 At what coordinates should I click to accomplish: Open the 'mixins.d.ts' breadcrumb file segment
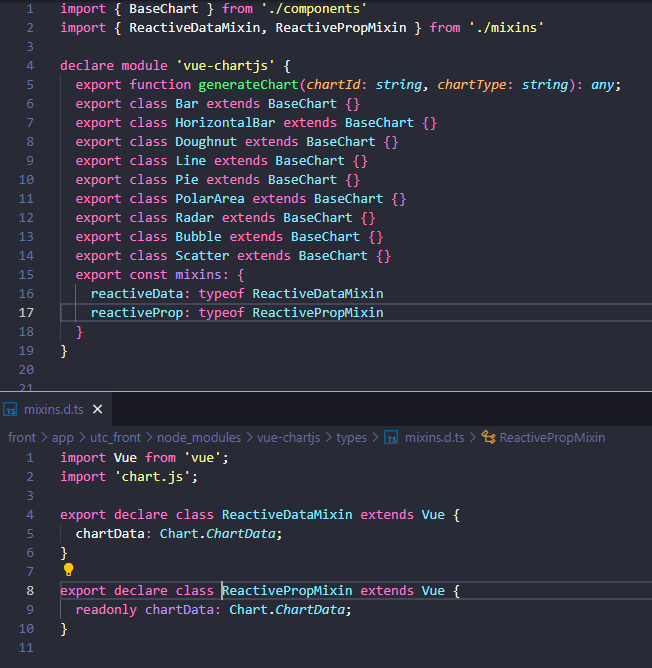(434, 438)
